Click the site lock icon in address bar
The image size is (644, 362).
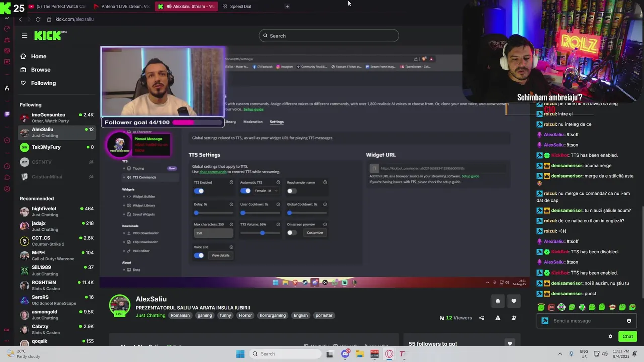49,19
